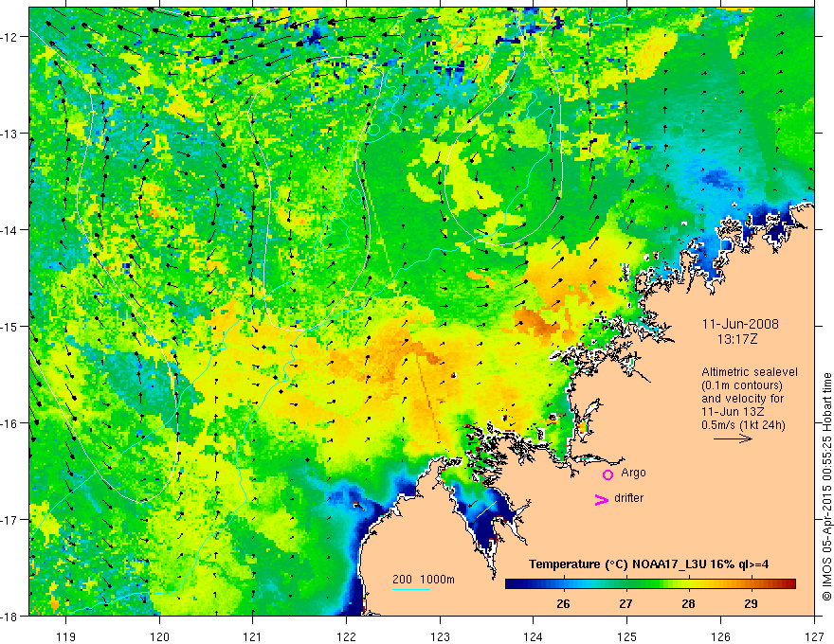Click the 'Altimetric sealevel' label
Viewport: 834px width, 644px height.
tap(750, 372)
